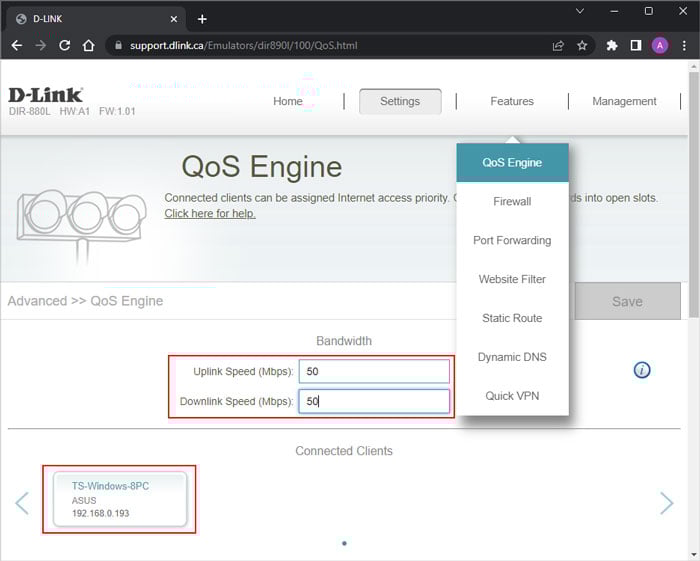Open the Chrome three-dot menu
This screenshot has width=700, height=561.
coord(683,45)
